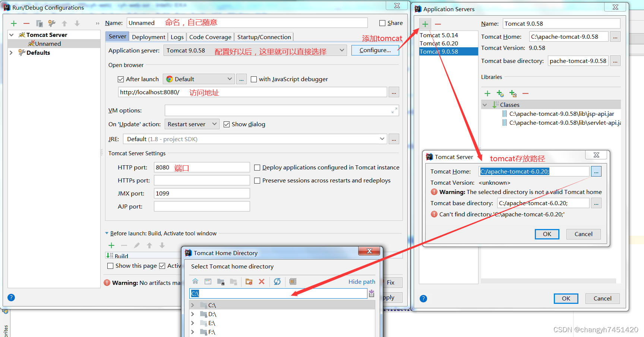Go to desktop directory icon in file chooser
The height and width of the screenshot is (337, 644).
pyautogui.click(x=208, y=282)
